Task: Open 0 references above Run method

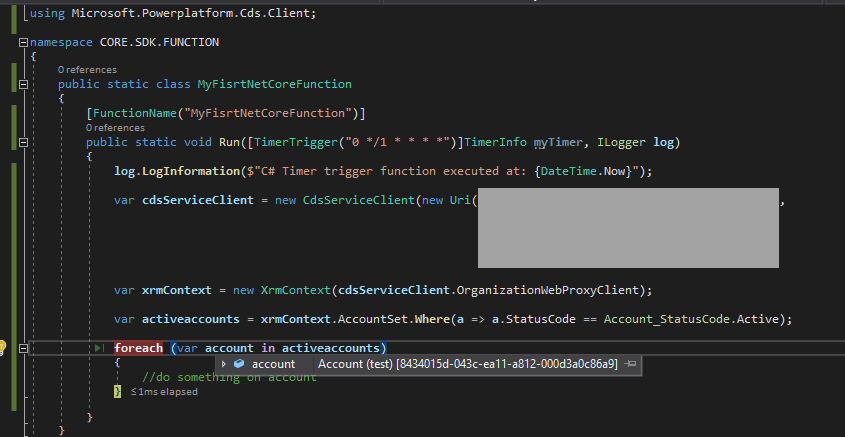Action: 115,128
